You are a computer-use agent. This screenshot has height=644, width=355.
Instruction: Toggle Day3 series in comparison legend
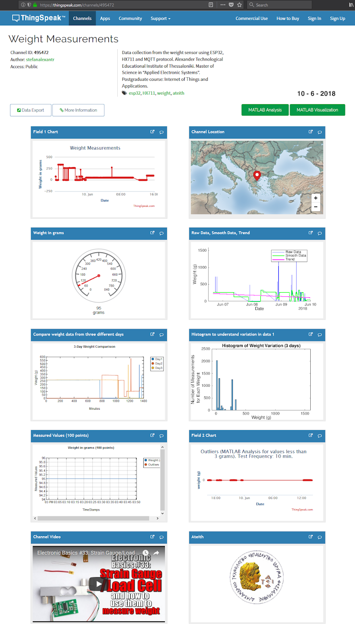click(157, 368)
